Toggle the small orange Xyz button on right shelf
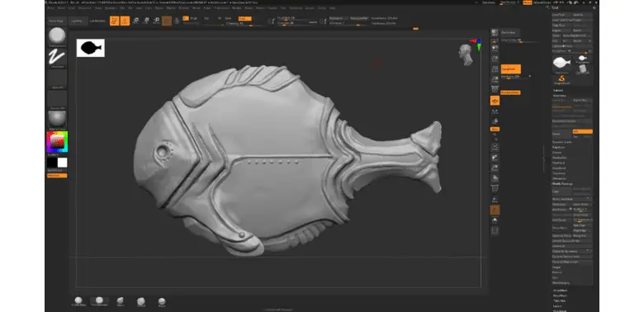Image resolution: width=644 pixels, height=312 pixels. [495, 129]
